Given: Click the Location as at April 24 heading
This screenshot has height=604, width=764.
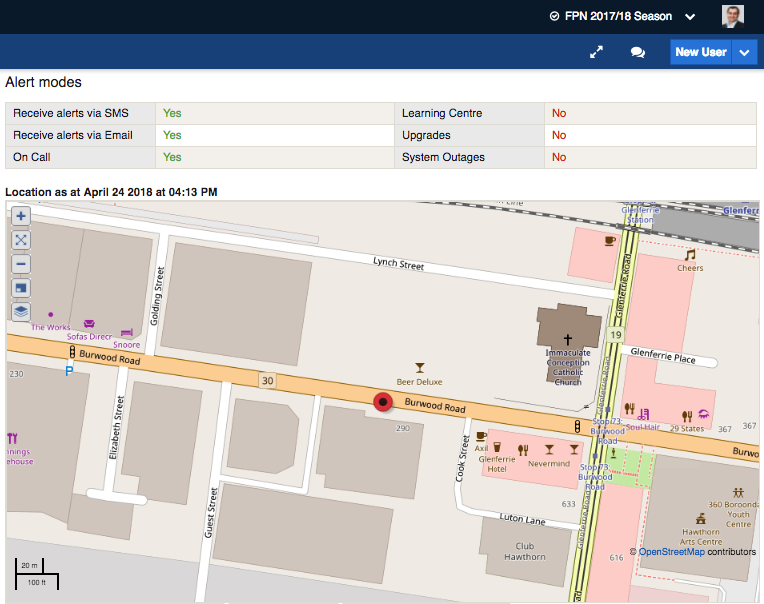Looking at the screenshot, I should point(111,192).
